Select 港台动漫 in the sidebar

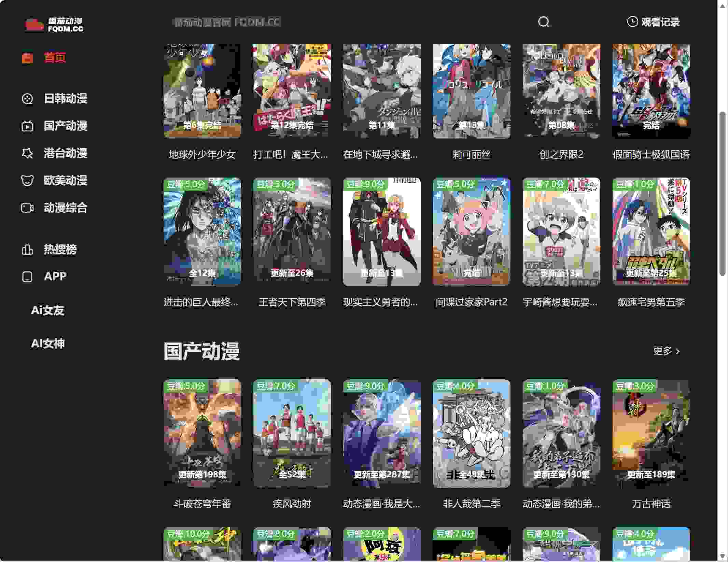[x=66, y=153]
